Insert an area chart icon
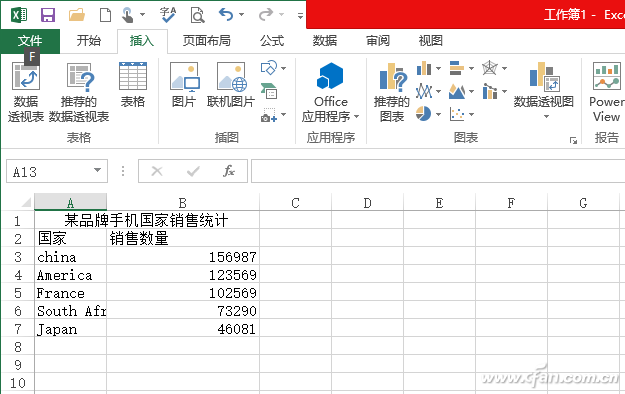625x394 pixels. point(457,91)
